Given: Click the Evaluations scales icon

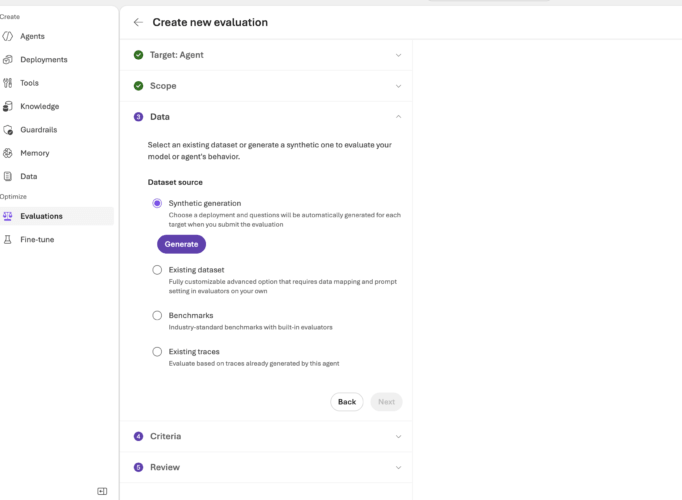Looking at the screenshot, I should coord(7,216).
